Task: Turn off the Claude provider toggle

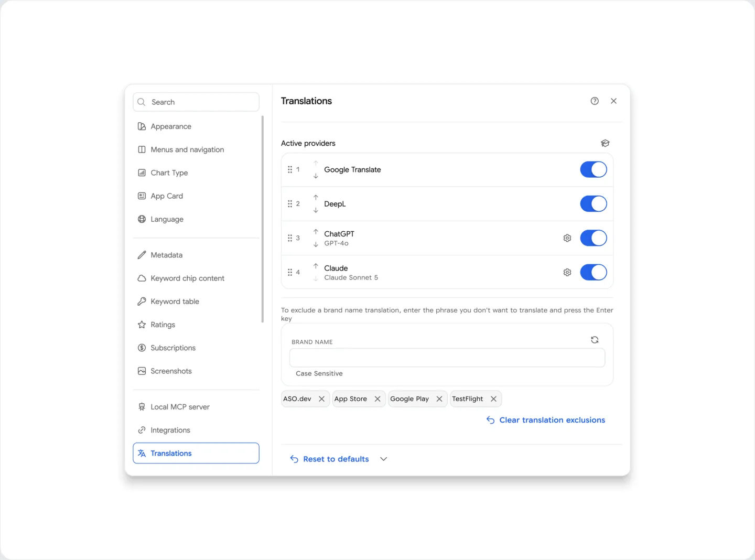Action: point(594,273)
